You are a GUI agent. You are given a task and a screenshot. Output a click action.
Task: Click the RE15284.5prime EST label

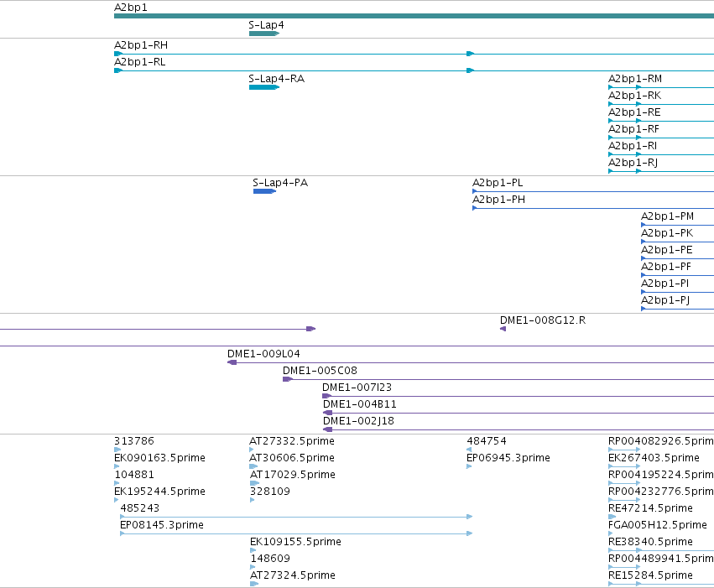point(651,576)
